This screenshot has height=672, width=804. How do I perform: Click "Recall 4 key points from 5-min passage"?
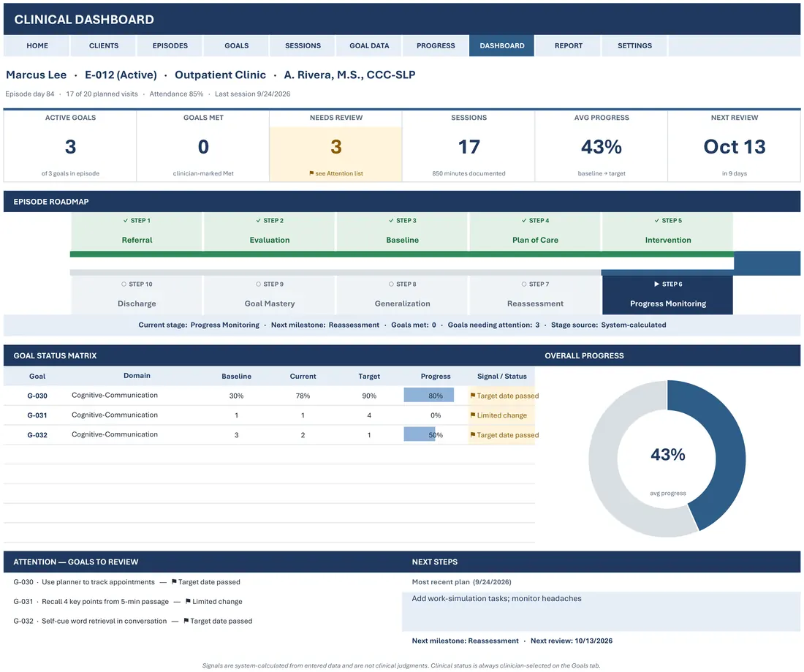click(105, 601)
